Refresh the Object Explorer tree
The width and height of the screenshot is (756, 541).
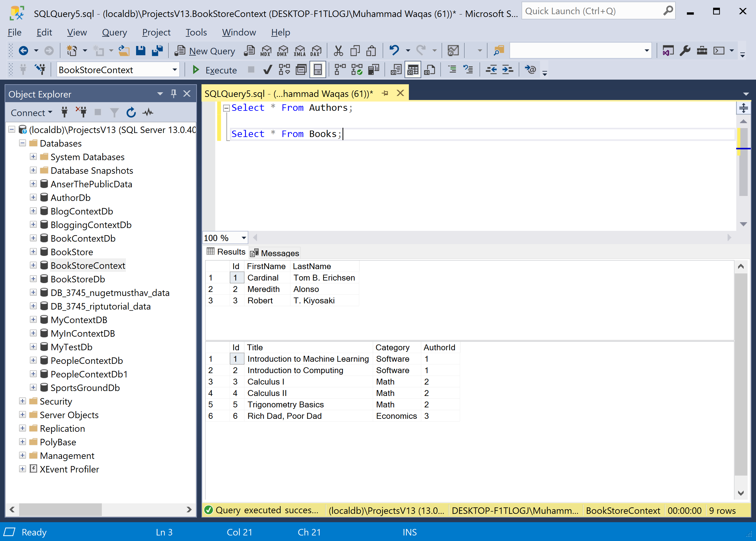(131, 113)
